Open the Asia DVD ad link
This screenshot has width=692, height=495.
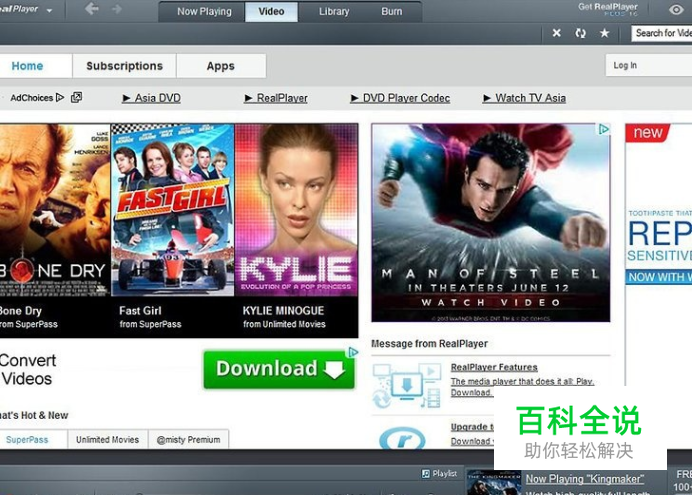(x=151, y=98)
